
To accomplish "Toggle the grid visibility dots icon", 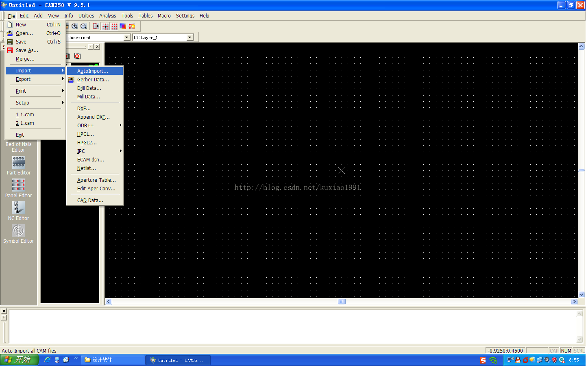I will pyautogui.click(x=114, y=26).
